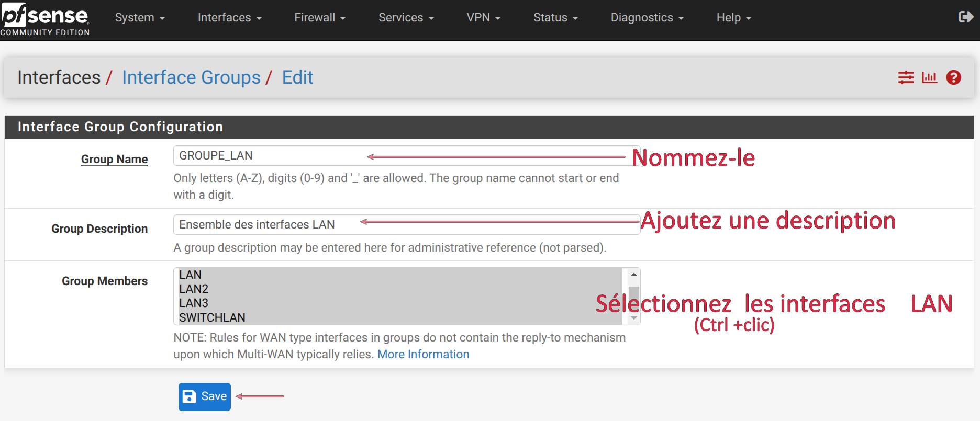Expand the System dropdown menu
The height and width of the screenshot is (421, 980).
click(140, 18)
